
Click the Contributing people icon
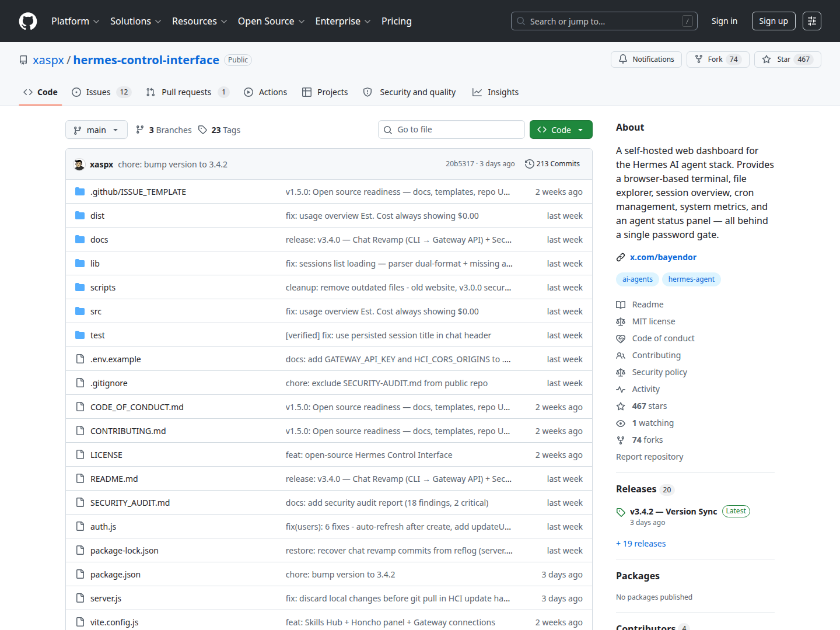[621, 355]
